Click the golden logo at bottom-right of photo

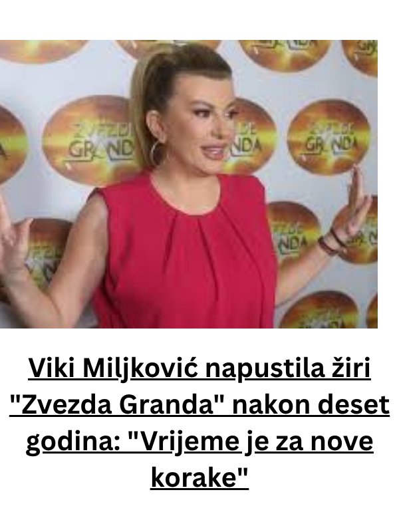319,311
